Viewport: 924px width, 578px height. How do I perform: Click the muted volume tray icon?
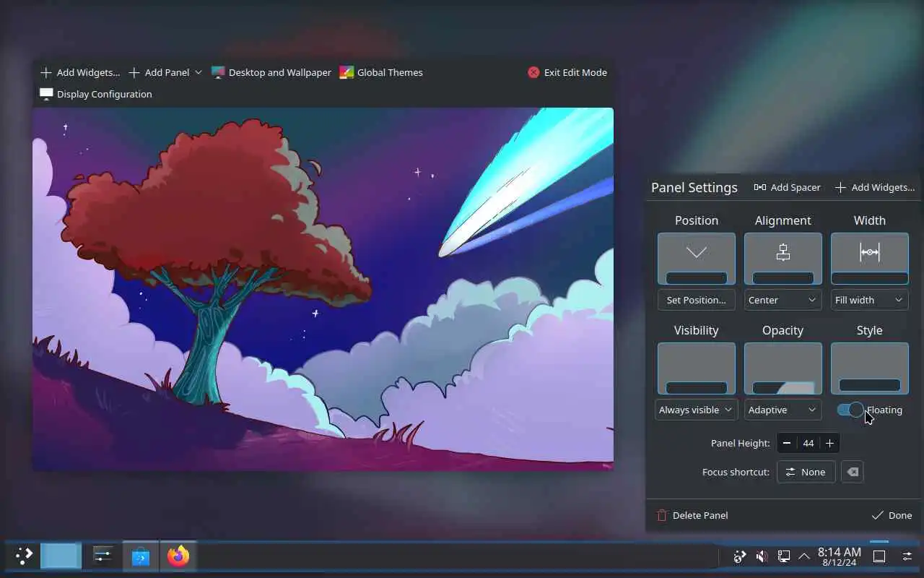coord(762,556)
